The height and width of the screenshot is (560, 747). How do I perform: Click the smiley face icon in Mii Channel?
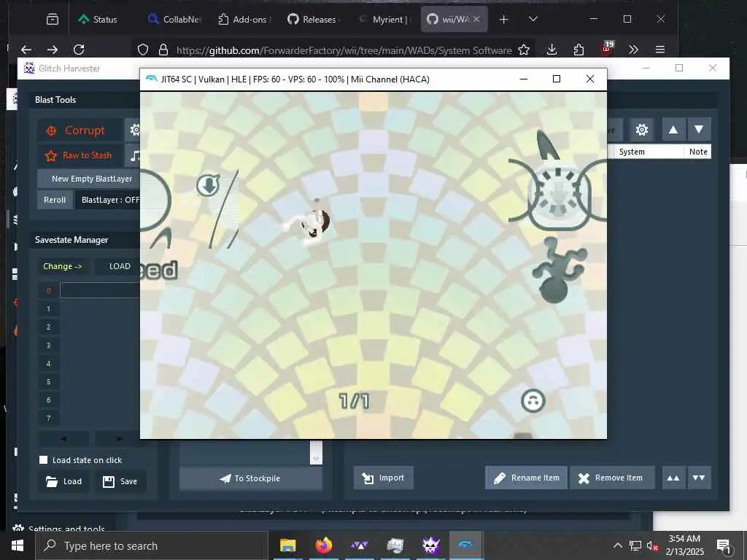coord(533,400)
